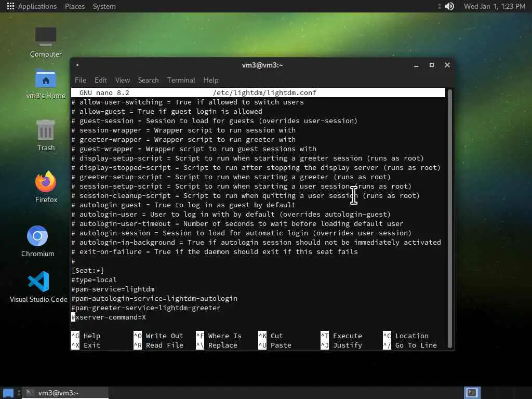The height and width of the screenshot is (399, 532).
Task: Click the ^O Write Out shortcut label
Action: [158, 336]
